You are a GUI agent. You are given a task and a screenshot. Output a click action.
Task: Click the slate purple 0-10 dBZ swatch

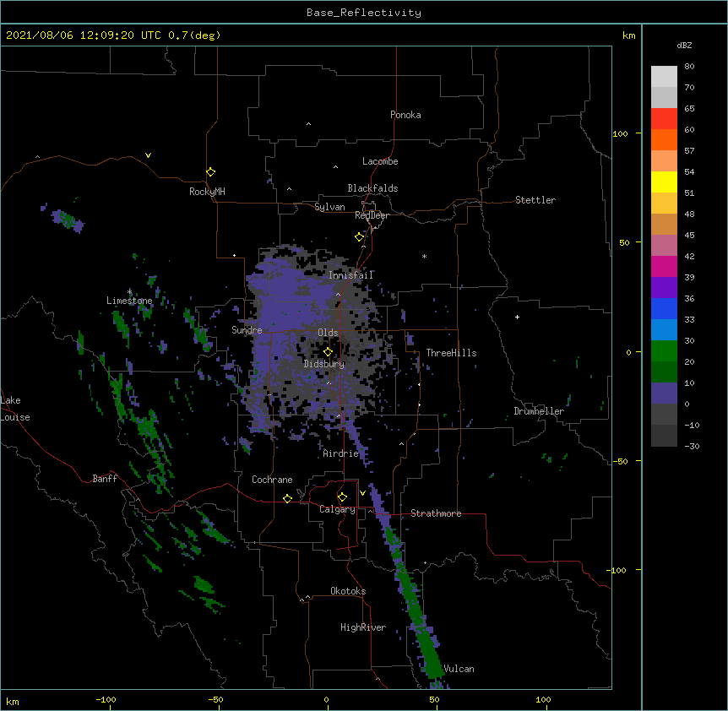point(664,393)
